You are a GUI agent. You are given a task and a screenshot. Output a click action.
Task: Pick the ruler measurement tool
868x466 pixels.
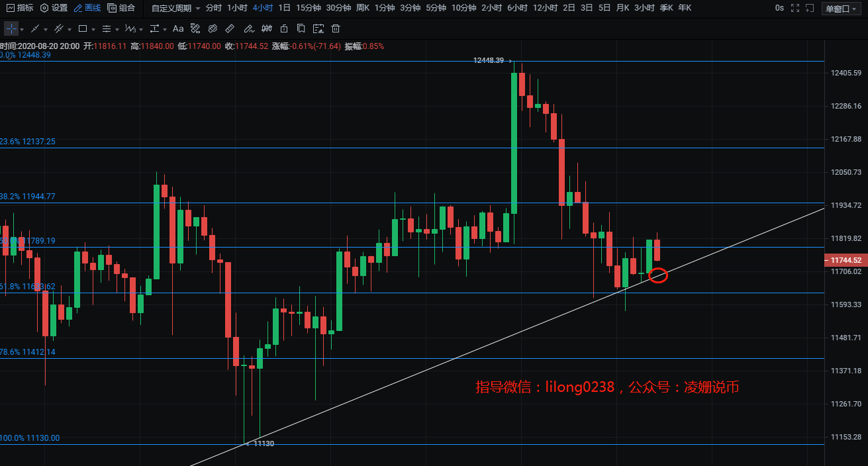tap(230, 29)
